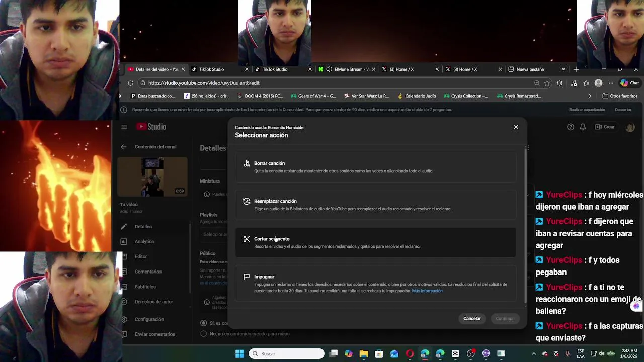Click the zoom icon in the address bar
Viewport: 644px width, 362px height.
click(x=537, y=83)
